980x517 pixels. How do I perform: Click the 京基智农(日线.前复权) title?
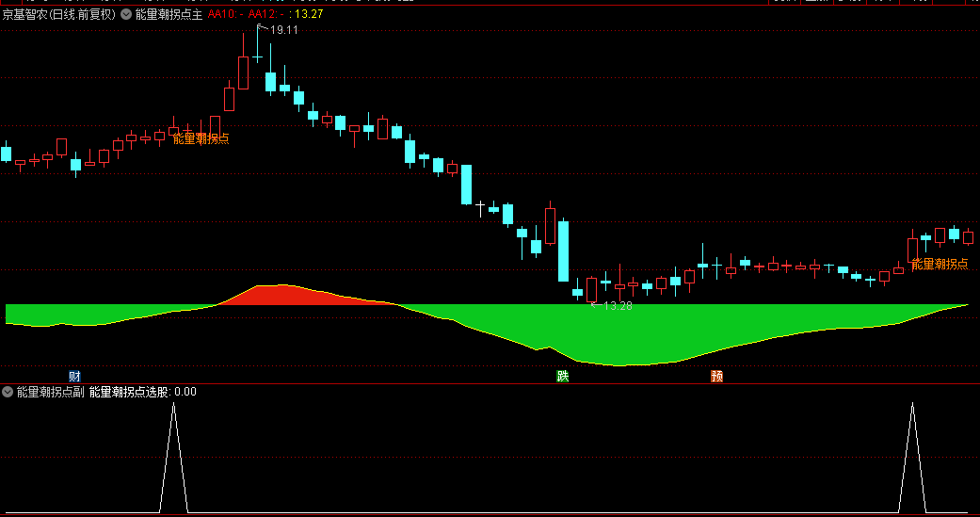[x=59, y=14]
